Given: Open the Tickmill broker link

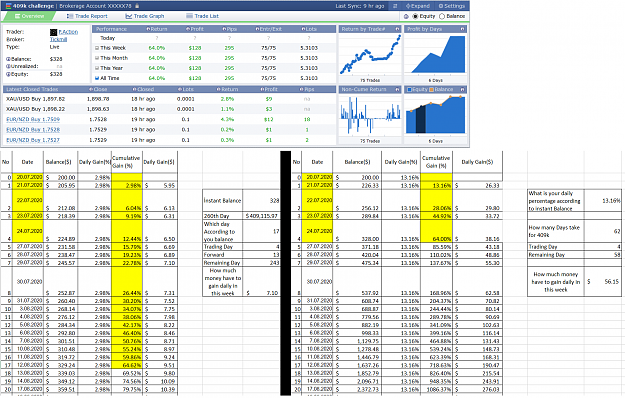Looking at the screenshot, I should (x=58, y=39).
